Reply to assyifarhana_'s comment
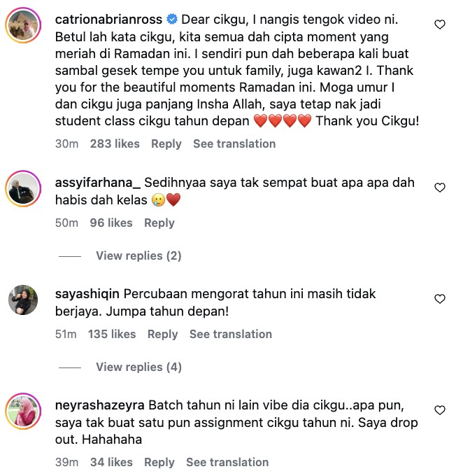The image size is (456, 476). [159, 223]
